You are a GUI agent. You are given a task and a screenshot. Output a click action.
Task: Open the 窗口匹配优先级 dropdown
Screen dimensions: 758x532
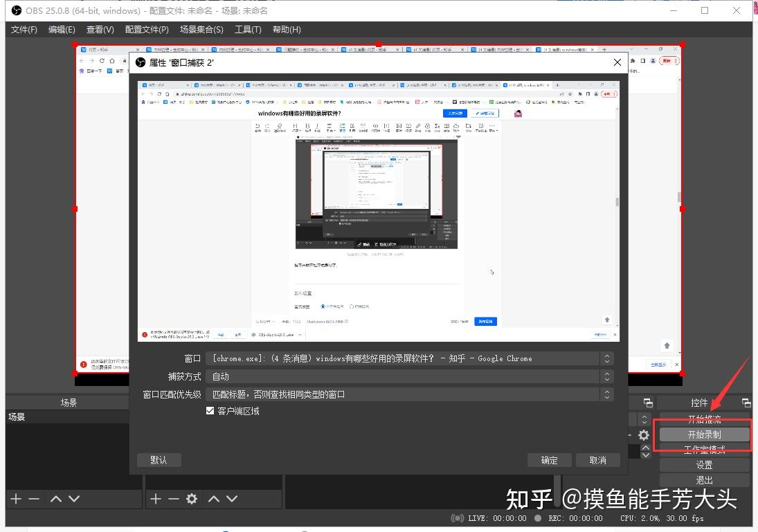coord(410,394)
